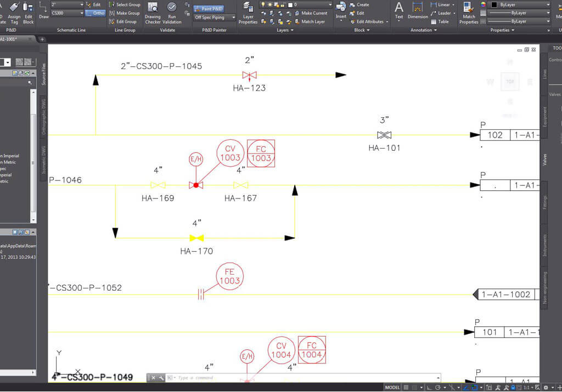
Task: Open the Drawing Checker
Action: coord(153,13)
